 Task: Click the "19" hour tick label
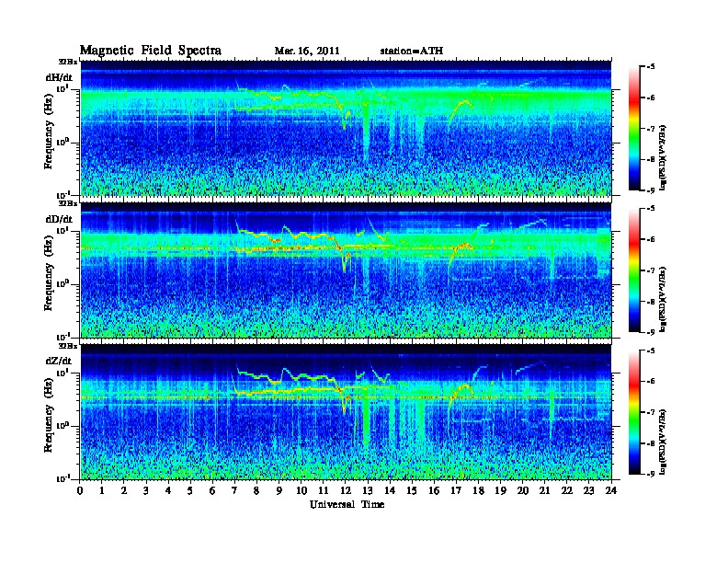coord(500,490)
